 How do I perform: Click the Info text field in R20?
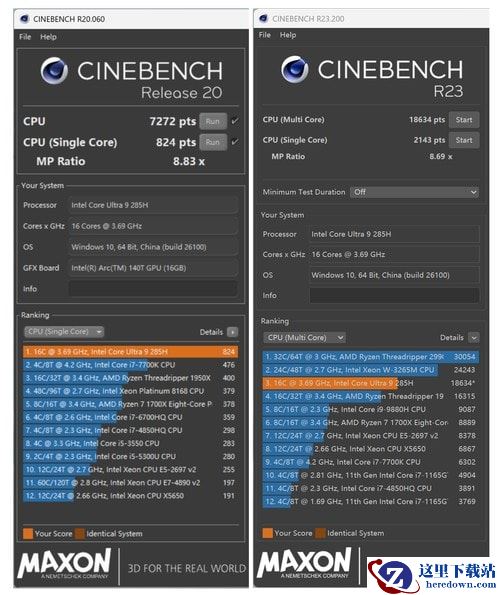[153, 289]
